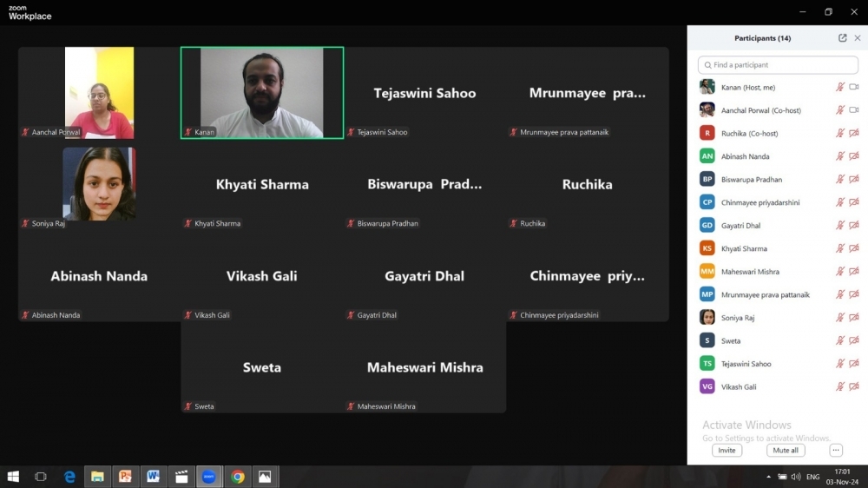The image size is (868, 488).
Task: Click Tejaswini Sahoo's muted mic icon
Action: pos(840,364)
